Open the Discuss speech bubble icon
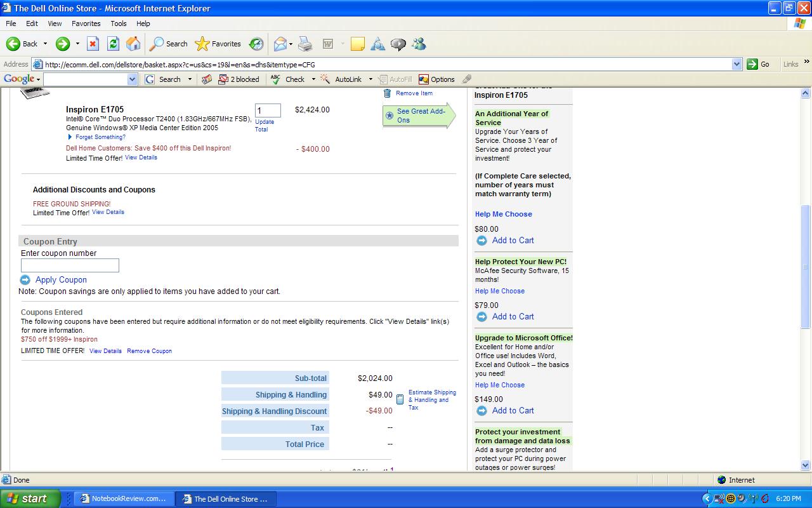The height and width of the screenshot is (508, 812). 398,44
